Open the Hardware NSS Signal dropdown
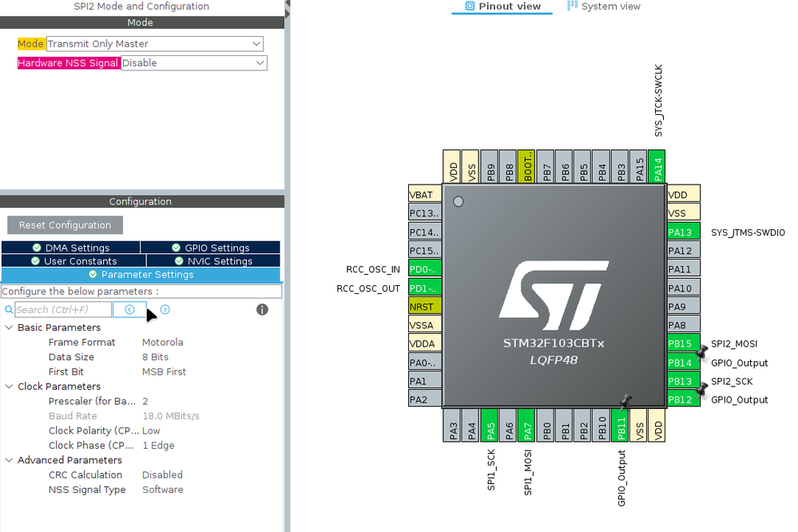This screenshot has height=532, width=798. point(193,63)
